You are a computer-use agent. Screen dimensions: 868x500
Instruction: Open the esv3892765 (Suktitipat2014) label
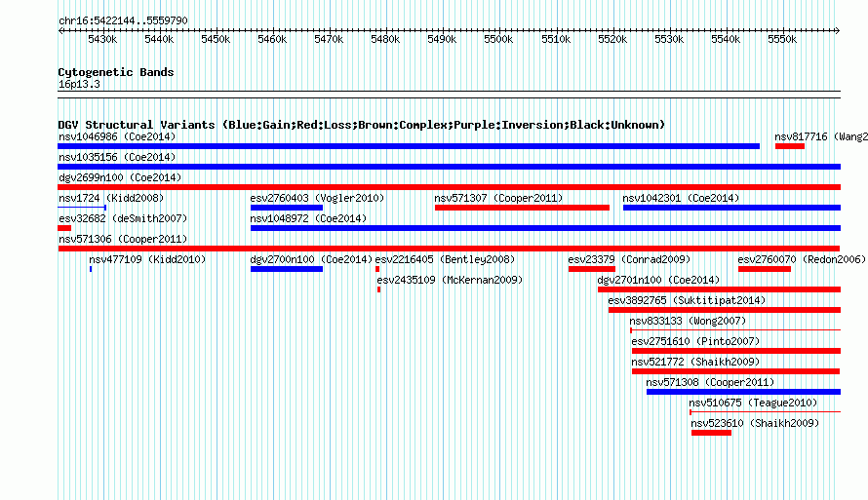[687, 300]
